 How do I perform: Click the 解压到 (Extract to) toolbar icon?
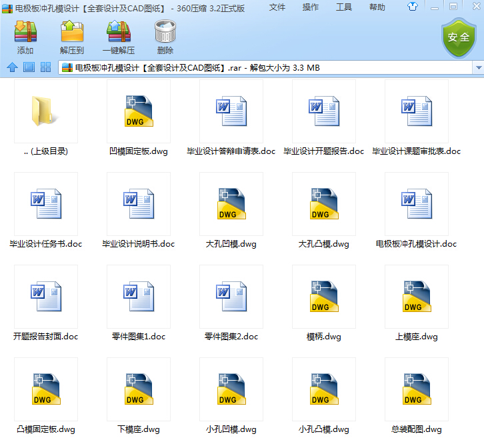coord(72,31)
